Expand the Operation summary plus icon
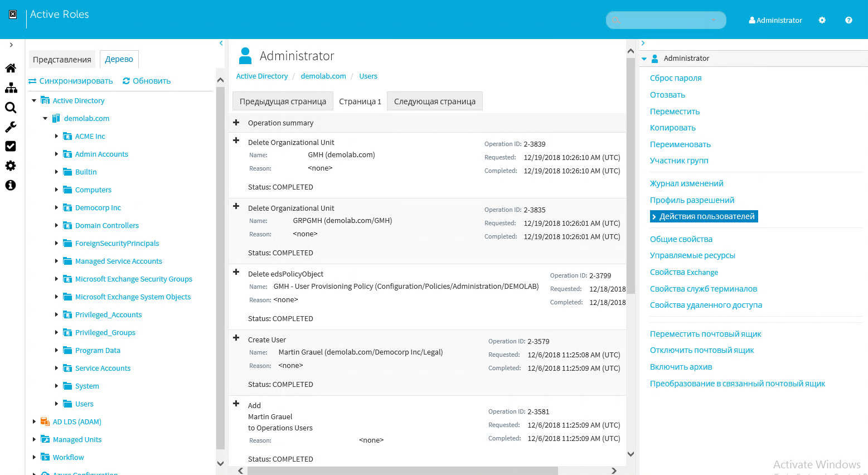The width and height of the screenshot is (868, 475). (x=236, y=122)
